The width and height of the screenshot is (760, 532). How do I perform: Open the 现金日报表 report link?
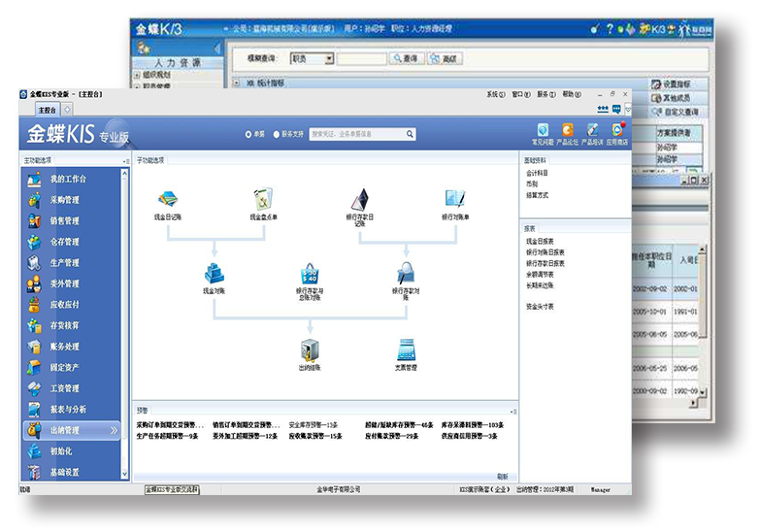540,241
